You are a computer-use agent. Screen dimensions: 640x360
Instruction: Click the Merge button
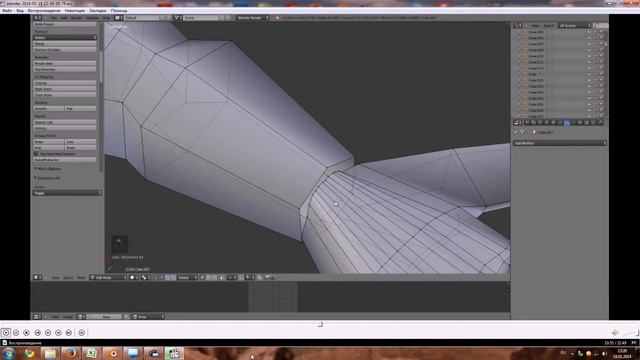pos(64,44)
